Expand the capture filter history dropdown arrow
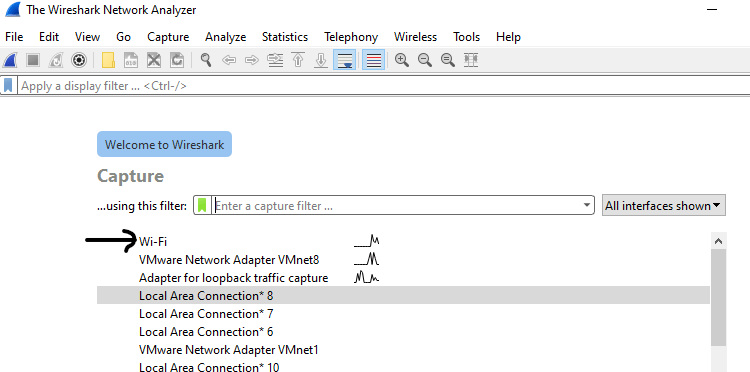 pos(587,205)
